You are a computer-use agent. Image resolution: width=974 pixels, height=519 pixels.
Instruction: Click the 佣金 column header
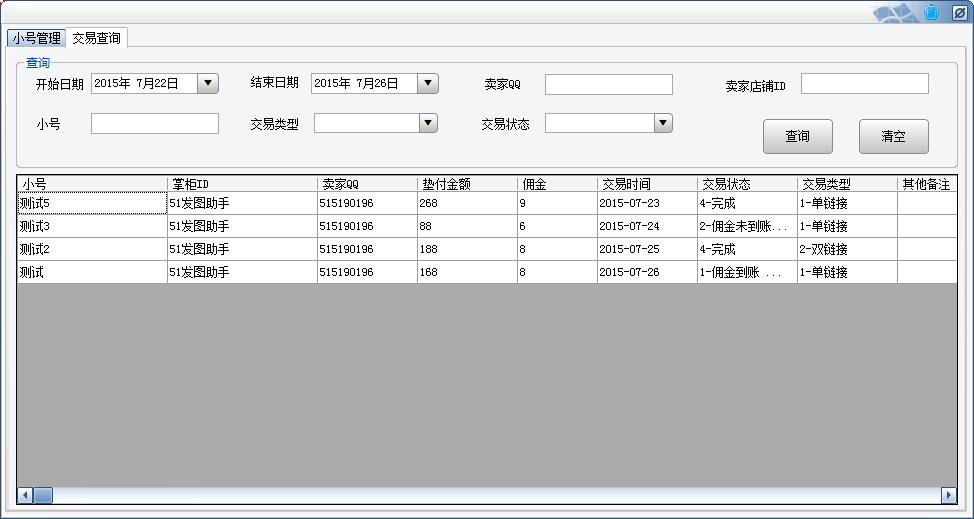point(557,184)
